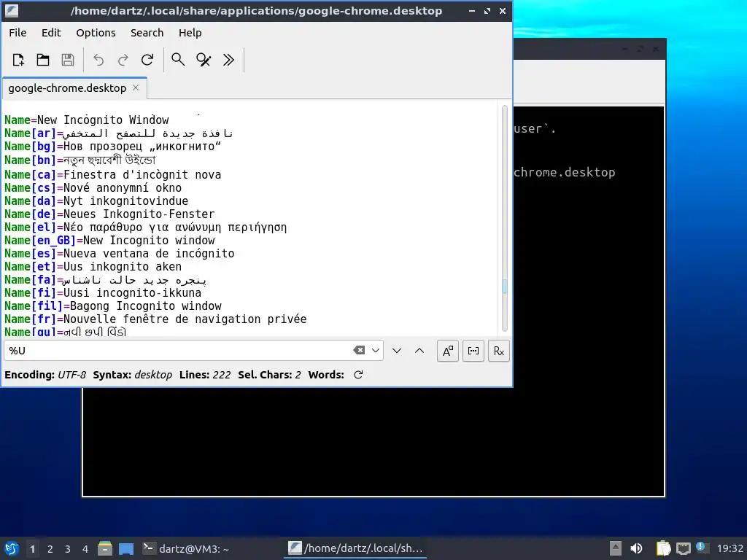Viewport: 747px width, 560px height.
Task: Click the editor window's title bar icon
Action: point(12,10)
